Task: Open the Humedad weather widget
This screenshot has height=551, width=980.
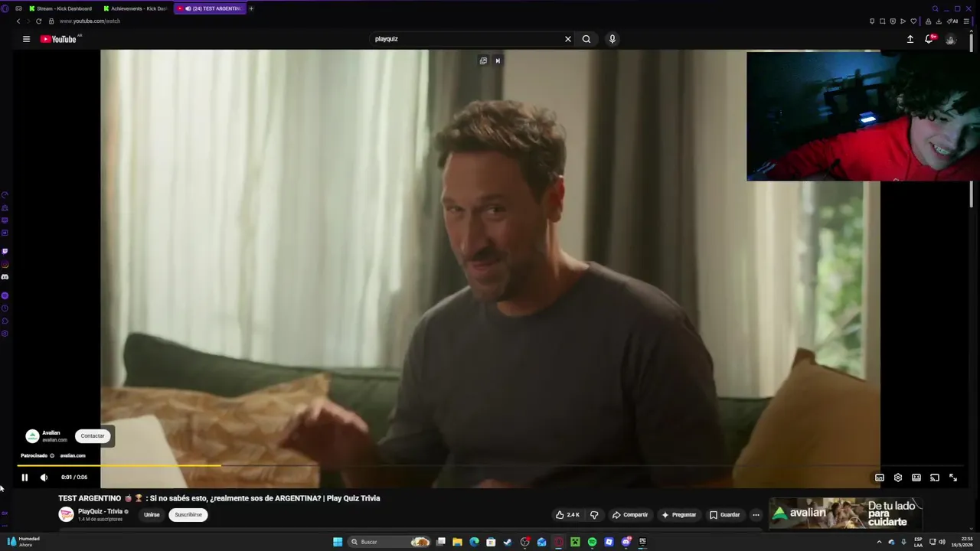Action: click(x=23, y=542)
